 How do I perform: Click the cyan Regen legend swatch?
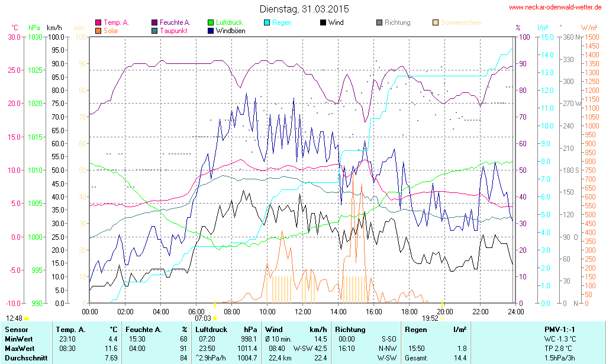point(267,23)
